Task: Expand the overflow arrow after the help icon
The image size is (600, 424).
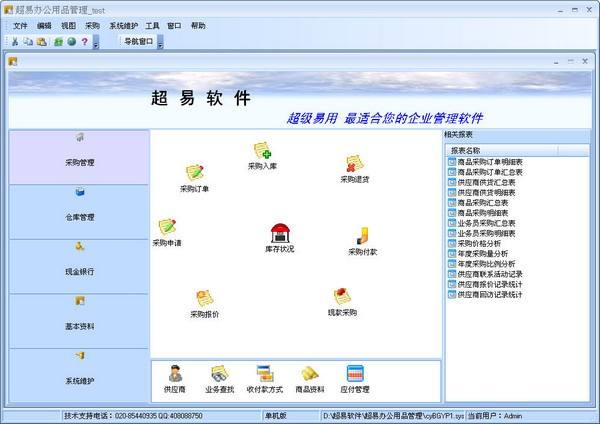Action: click(96, 43)
